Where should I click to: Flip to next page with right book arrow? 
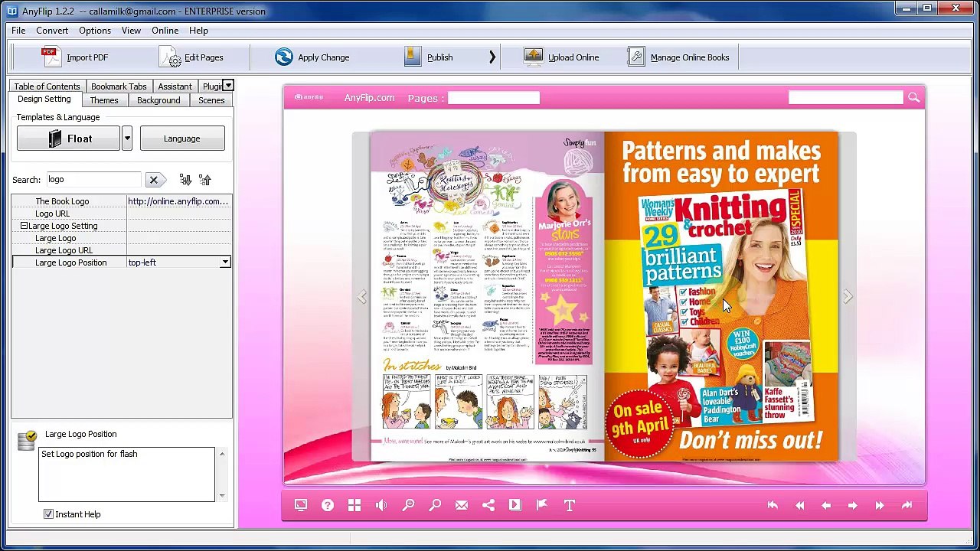[x=847, y=296]
